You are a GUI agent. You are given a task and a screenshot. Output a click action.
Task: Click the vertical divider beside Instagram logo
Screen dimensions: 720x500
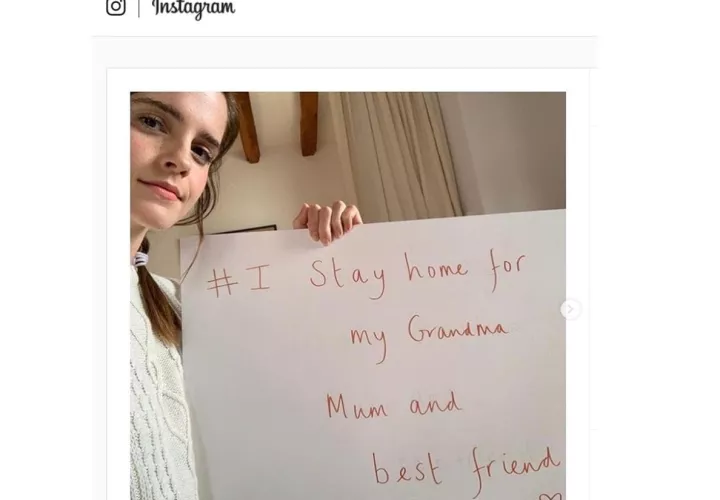tap(139, 8)
